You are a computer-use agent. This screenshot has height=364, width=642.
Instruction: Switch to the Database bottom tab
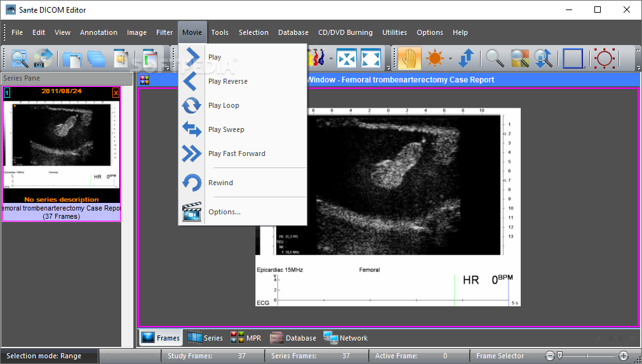[293, 338]
